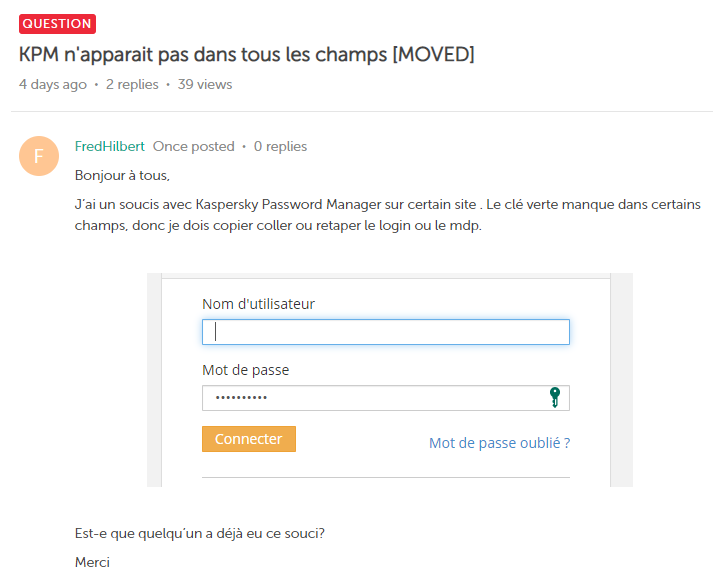Click the Connecter button

249,439
